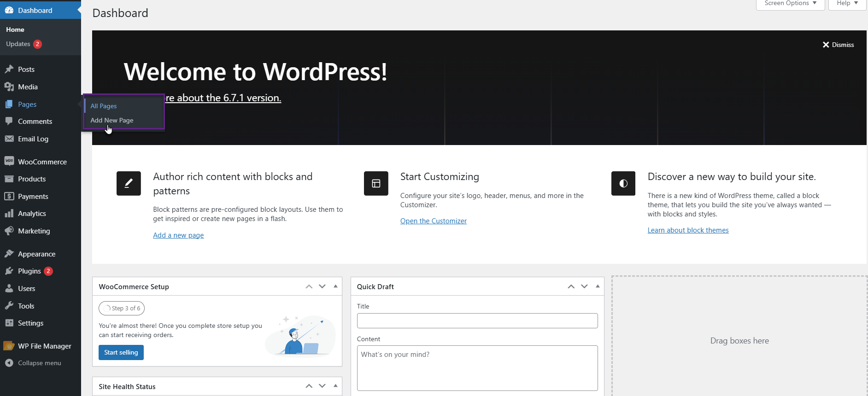Toggle the WooCommerce Setup panel collapse arrow

click(335, 286)
